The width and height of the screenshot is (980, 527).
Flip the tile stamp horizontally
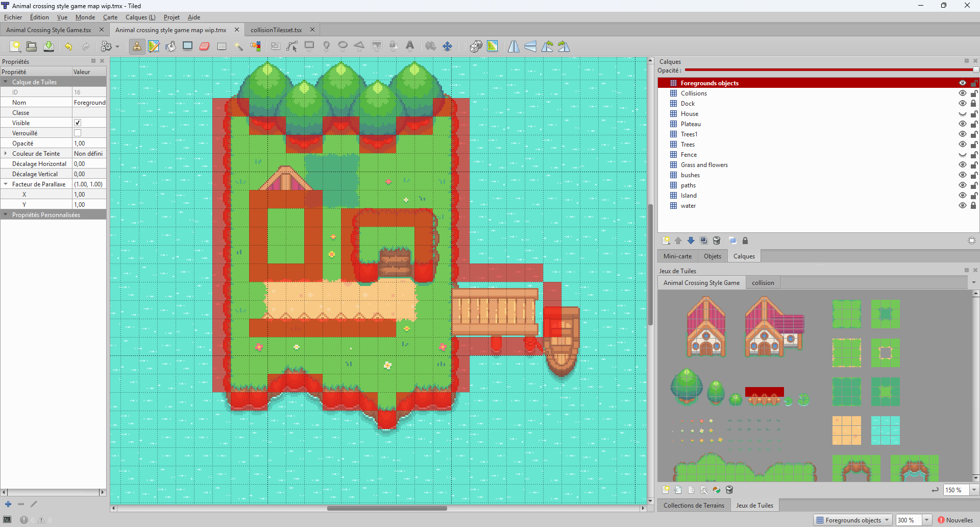pos(513,46)
